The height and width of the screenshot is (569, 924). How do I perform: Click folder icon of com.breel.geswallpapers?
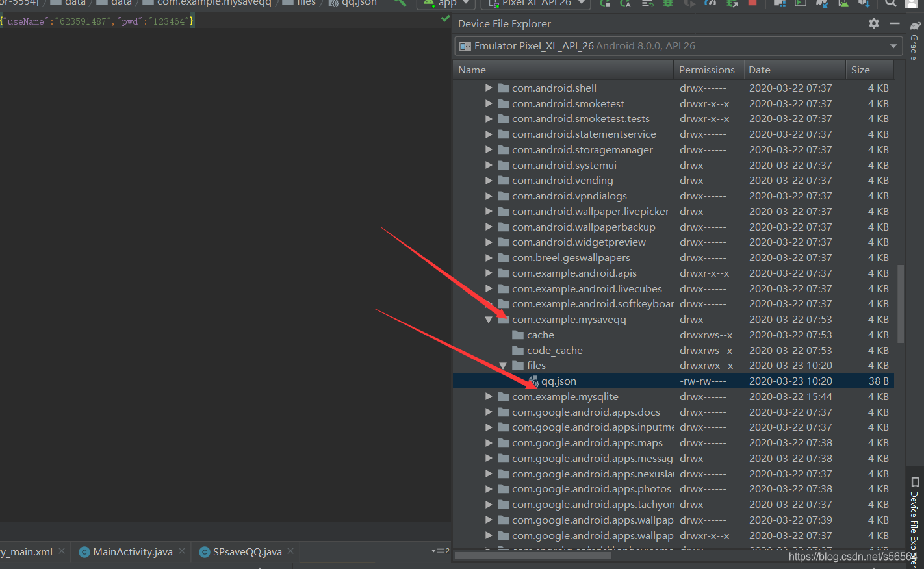(x=503, y=258)
